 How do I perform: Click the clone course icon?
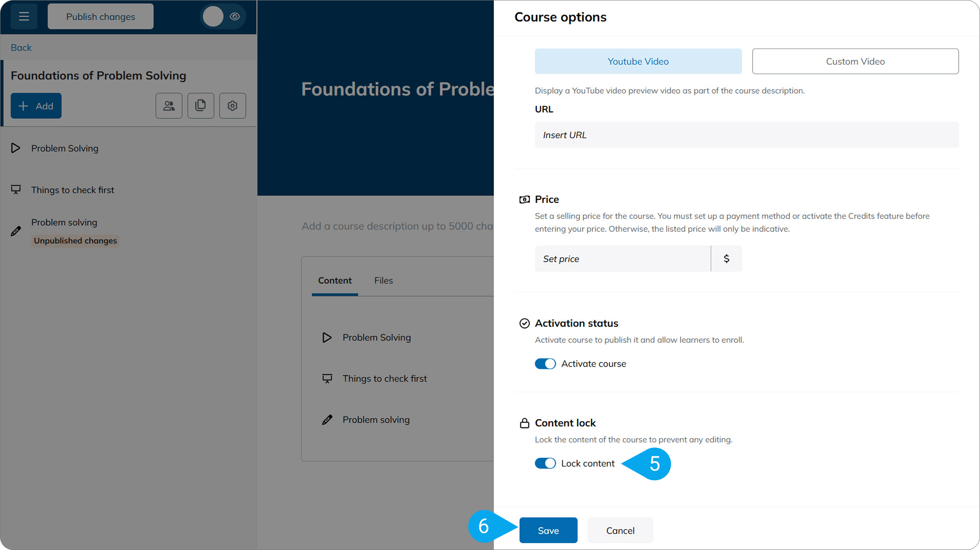(201, 106)
